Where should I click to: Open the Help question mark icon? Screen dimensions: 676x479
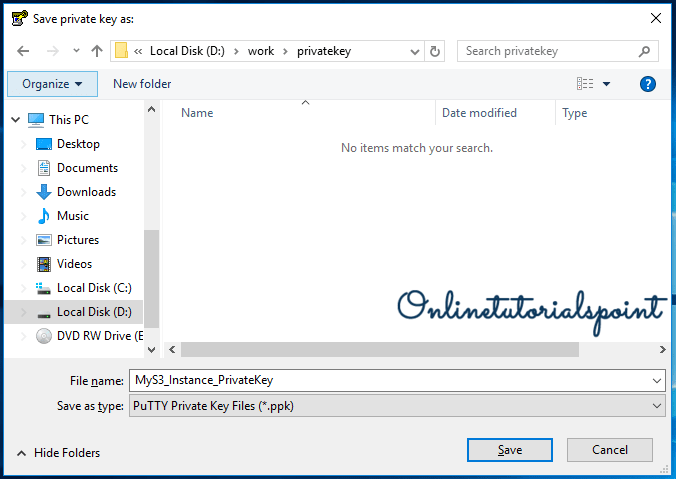click(647, 84)
